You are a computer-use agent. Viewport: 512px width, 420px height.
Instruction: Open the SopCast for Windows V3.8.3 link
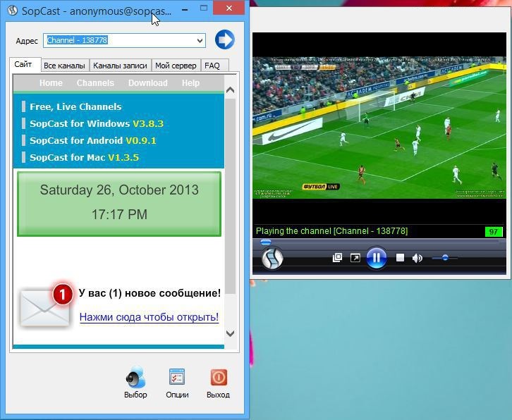[97, 124]
